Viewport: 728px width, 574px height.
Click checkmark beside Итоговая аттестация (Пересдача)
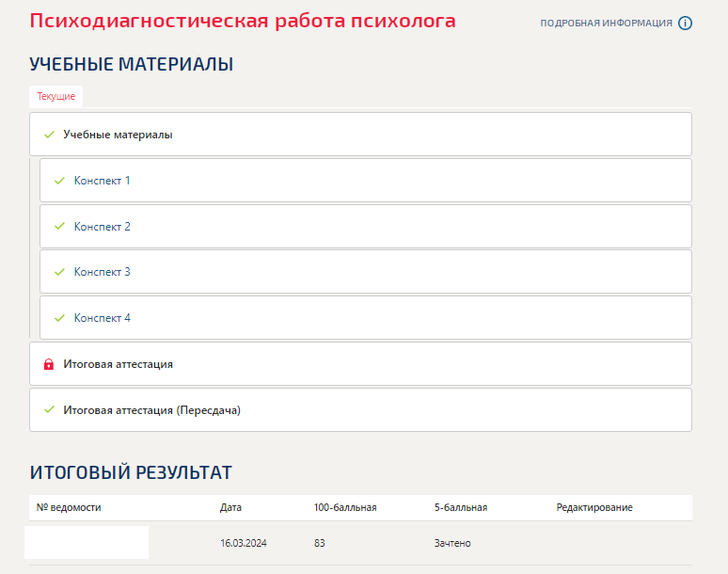[x=49, y=409]
